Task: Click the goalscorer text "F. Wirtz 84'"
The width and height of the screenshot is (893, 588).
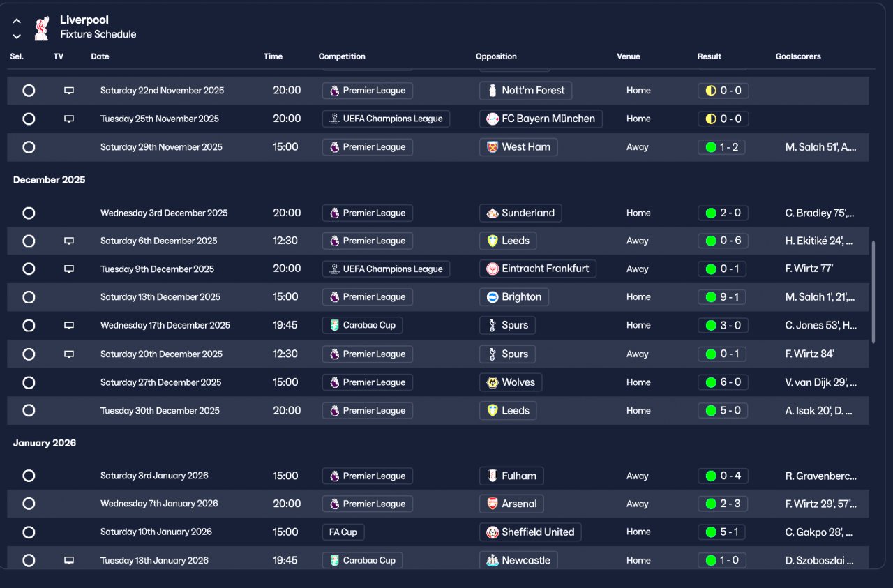Action: (809, 354)
